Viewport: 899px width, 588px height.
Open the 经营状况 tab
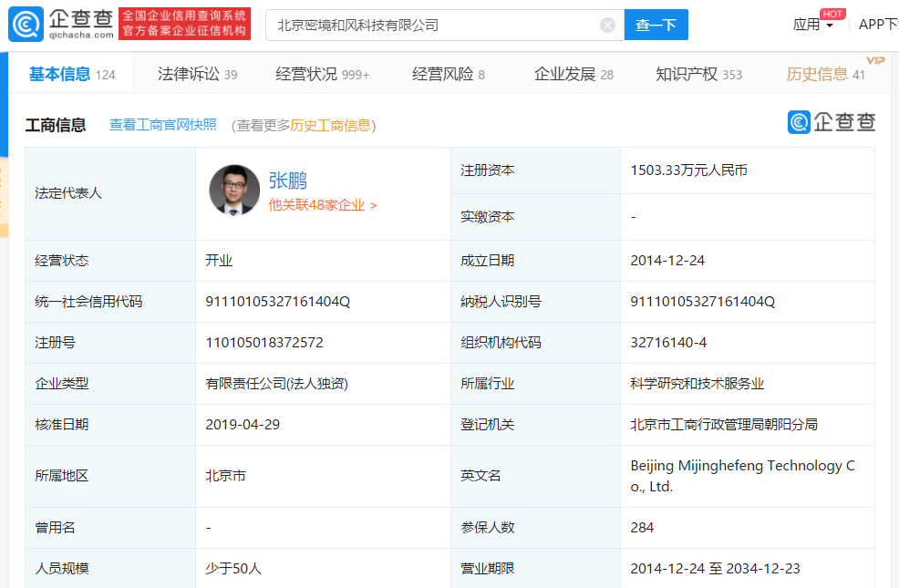322,74
